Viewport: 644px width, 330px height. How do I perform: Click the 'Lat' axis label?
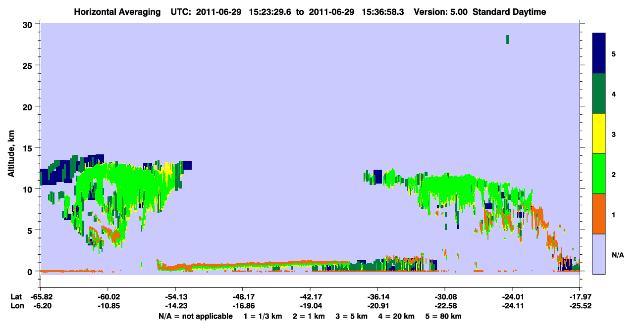(x=16, y=297)
